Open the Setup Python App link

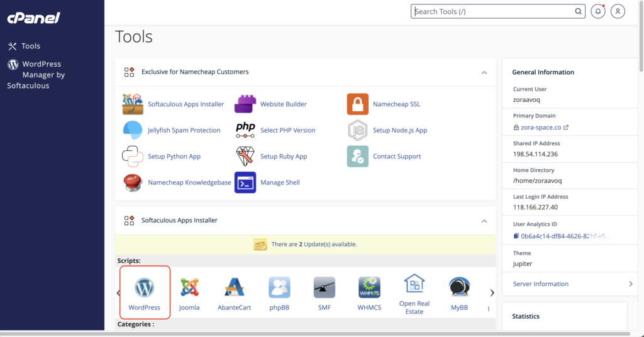click(x=174, y=157)
